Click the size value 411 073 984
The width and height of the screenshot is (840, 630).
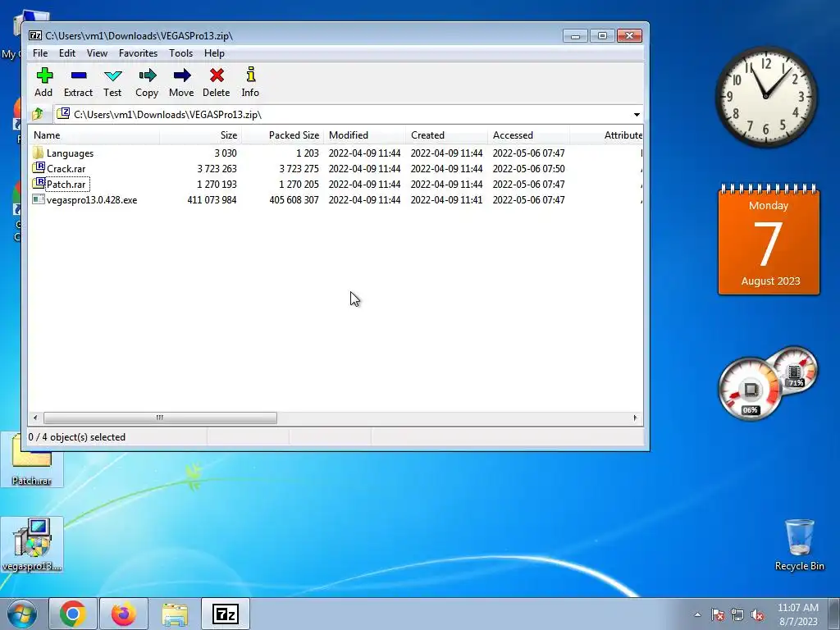pos(212,200)
